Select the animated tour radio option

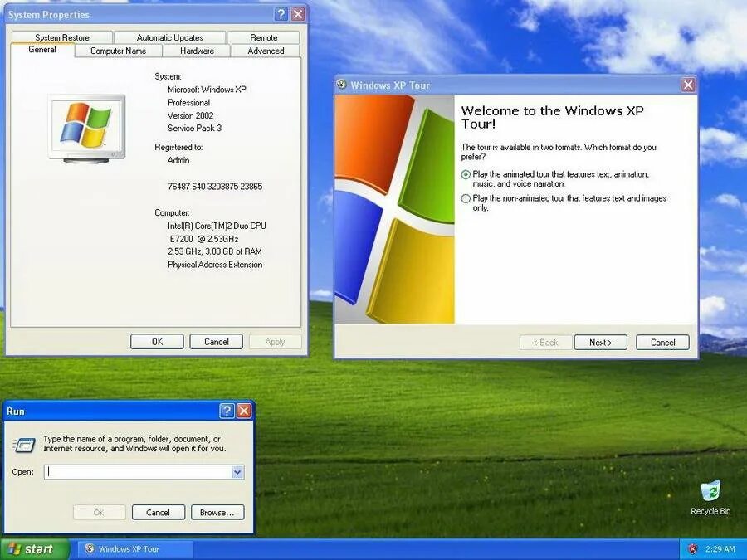466,174
